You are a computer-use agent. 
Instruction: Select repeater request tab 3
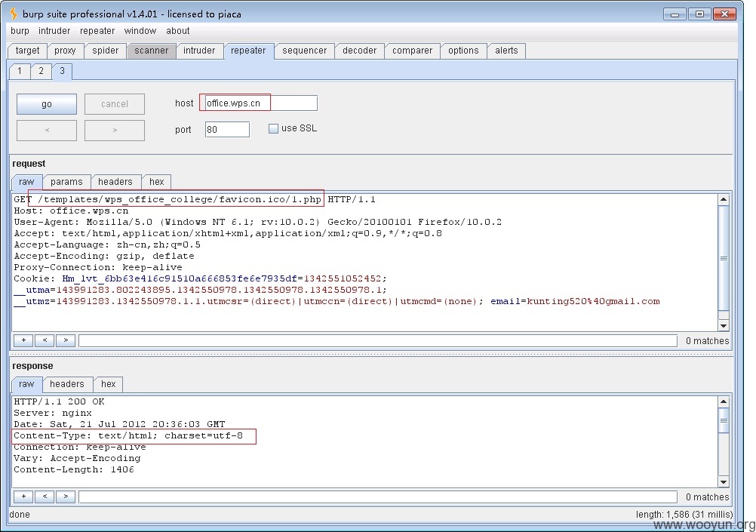(x=62, y=71)
